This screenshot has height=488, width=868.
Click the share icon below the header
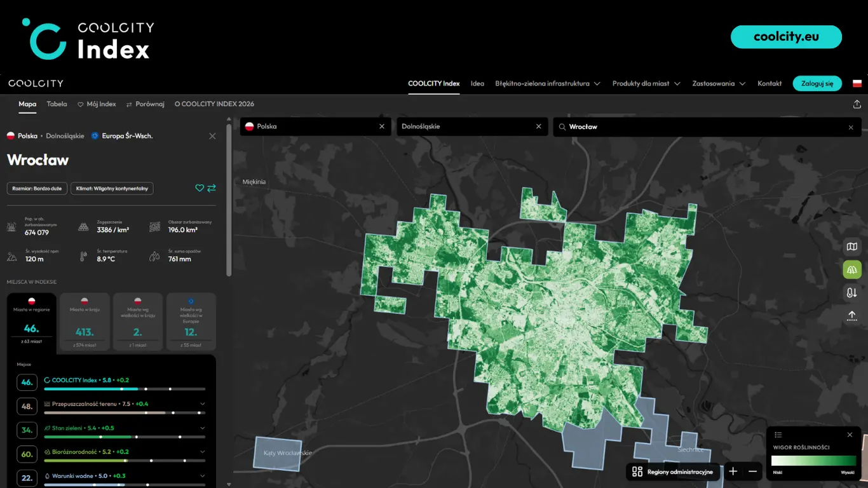857,104
